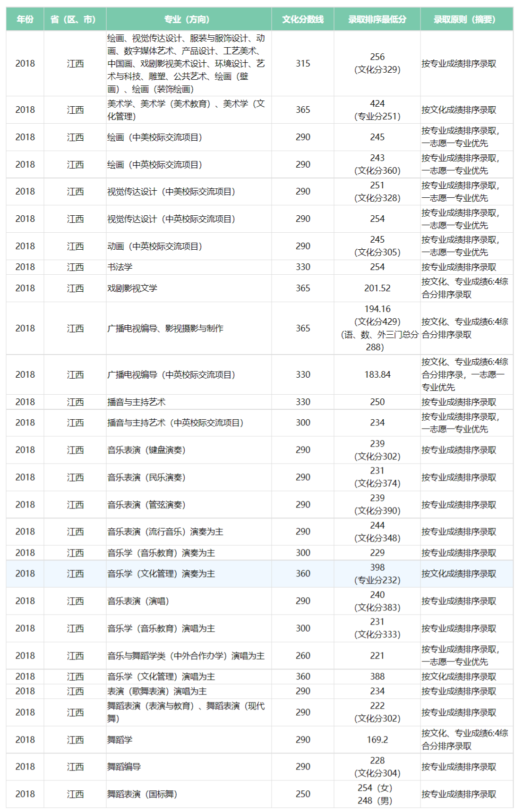The width and height of the screenshot is (523, 812).
Task: Select the 书法学 major cell
Action: (x=189, y=267)
